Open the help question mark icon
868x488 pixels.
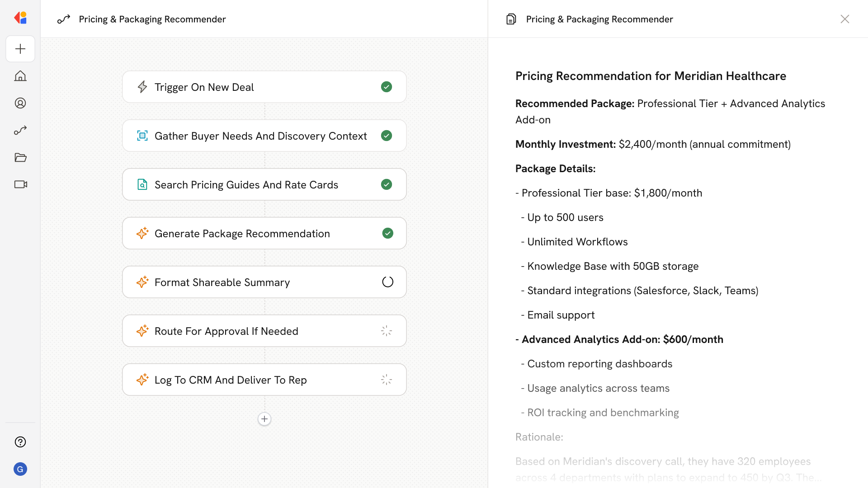20,442
